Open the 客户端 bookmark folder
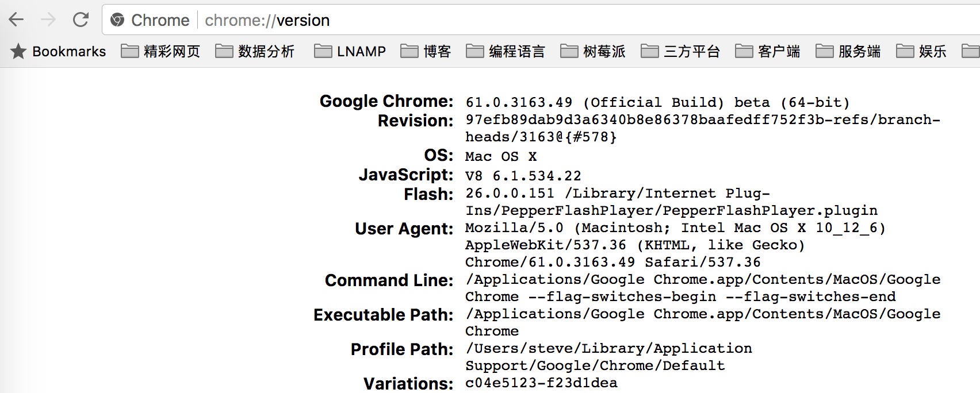980x393 pixels. [x=768, y=51]
